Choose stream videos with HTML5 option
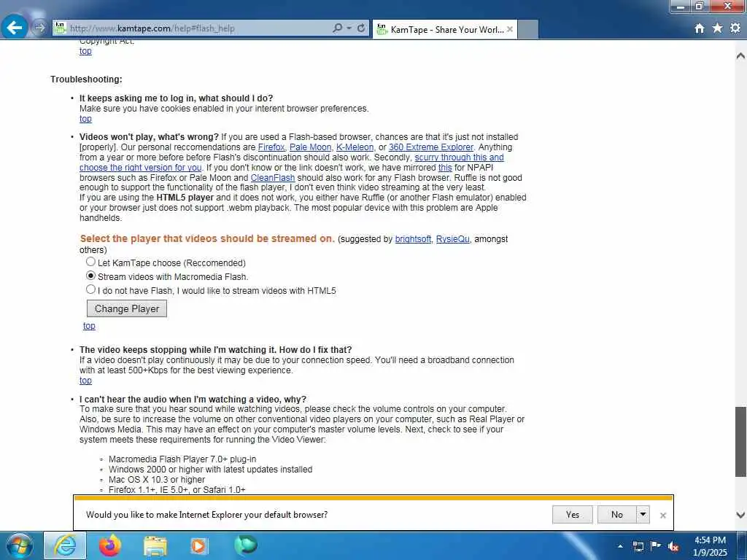The image size is (747, 560). point(90,289)
